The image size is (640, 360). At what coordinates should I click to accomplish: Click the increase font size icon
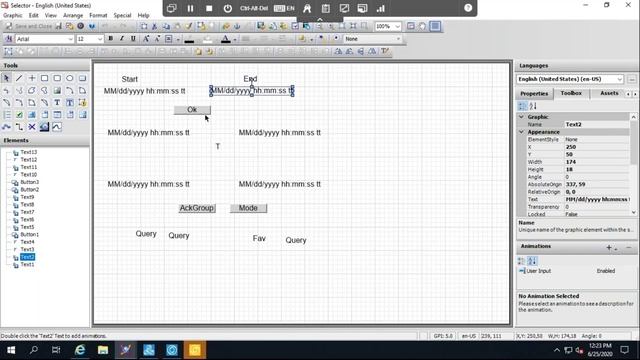pyautogui.click(x=146, y=39)
